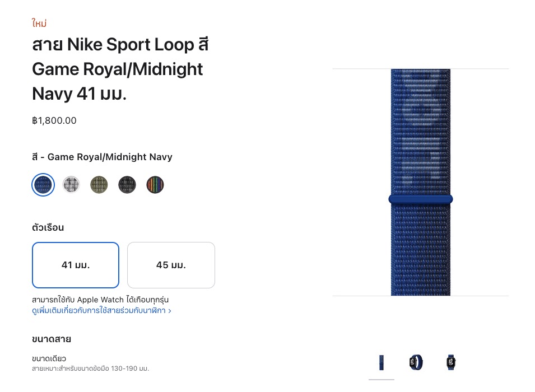Select the 41 มม. case size
The height and width of the screenshot is (392, 535).
(76, 265)
